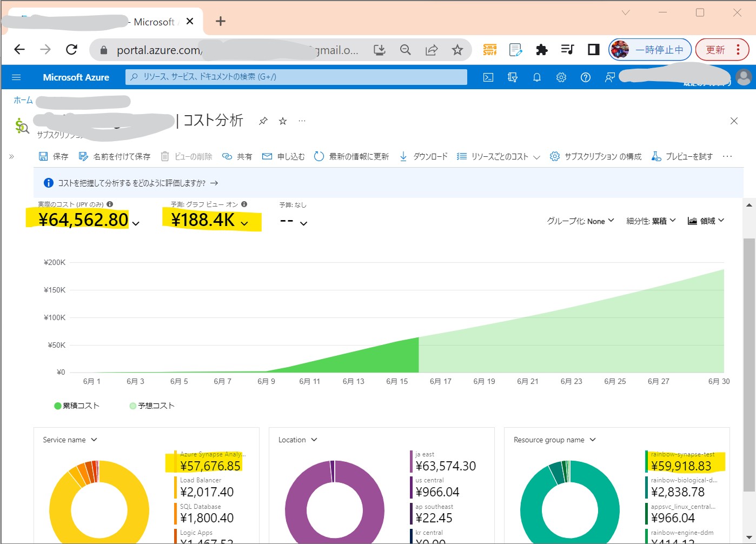Open the Service name chart dropdown
Image resolution: width=756 pixels, height=544 pixels.
coord(70,440)
